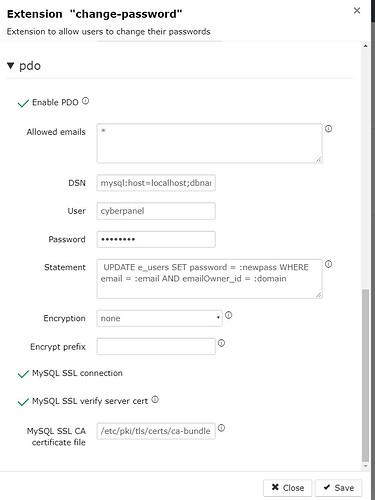Close the extension dialog with X icon

(357, 11)
